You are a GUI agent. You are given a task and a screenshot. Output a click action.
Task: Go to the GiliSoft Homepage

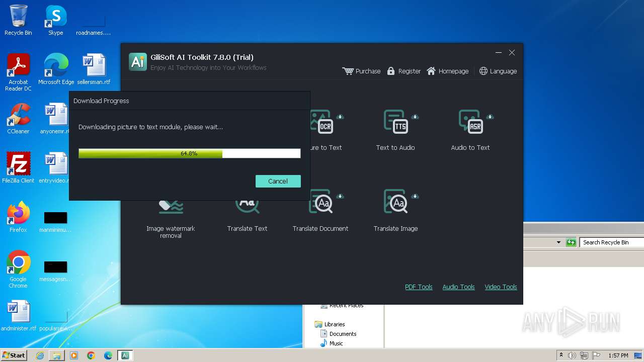tap(447, 71)
